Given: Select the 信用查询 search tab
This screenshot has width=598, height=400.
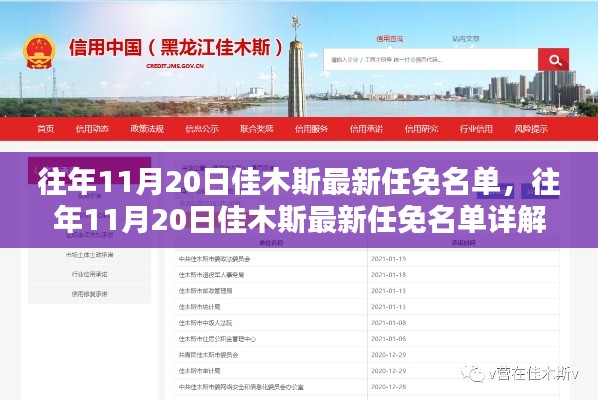Looking at the screenshot, I should click(389, 39).
